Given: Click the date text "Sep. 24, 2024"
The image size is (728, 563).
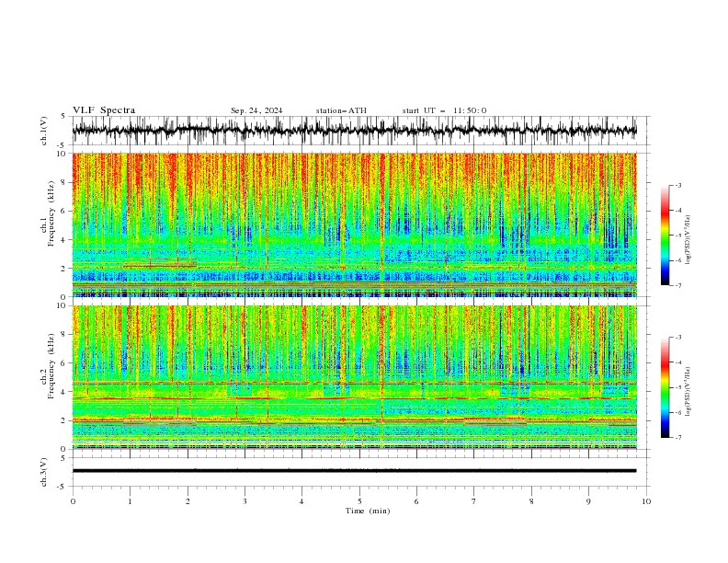Looking at the screenshot, I should tap(256, 110).
